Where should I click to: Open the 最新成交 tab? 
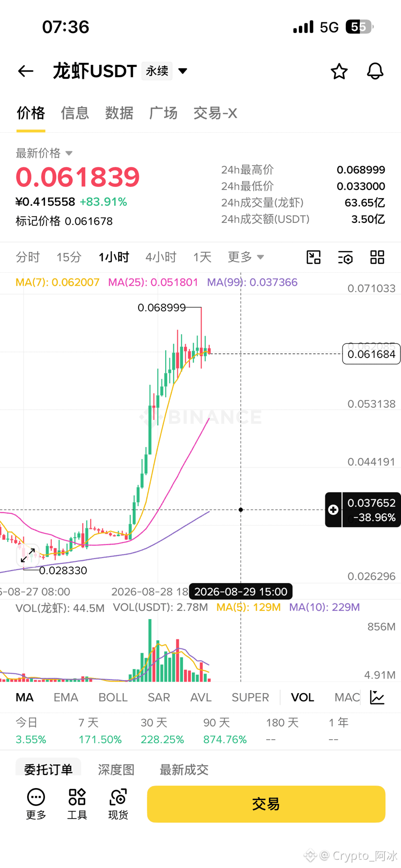(x=184, y=769)
